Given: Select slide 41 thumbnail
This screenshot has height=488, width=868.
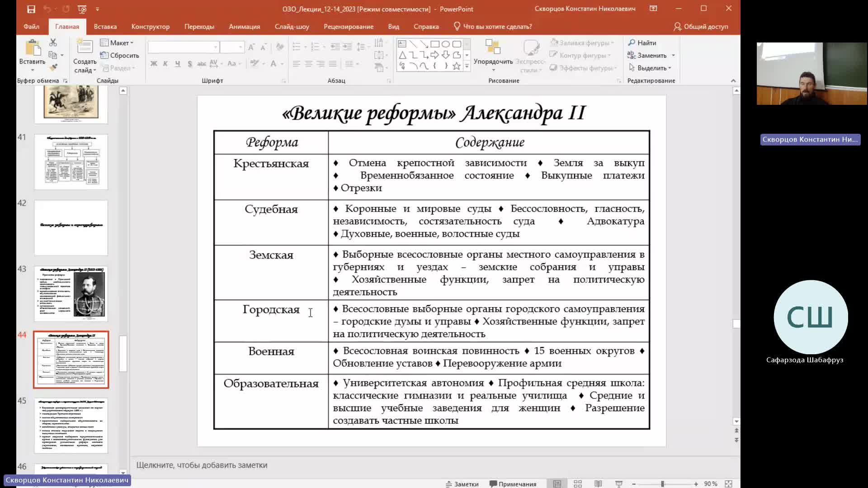Looking at the screenshot, I should (x=71, y=162).
